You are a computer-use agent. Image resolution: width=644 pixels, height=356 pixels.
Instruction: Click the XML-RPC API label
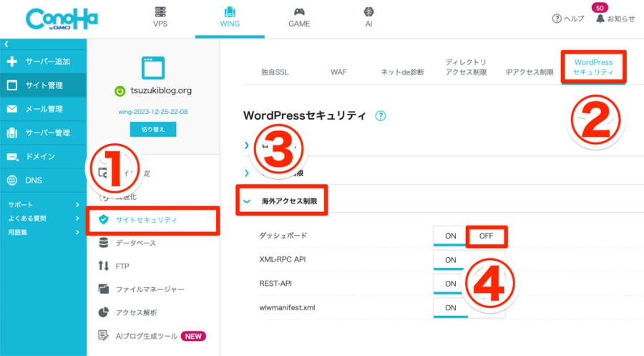point(283,259)
